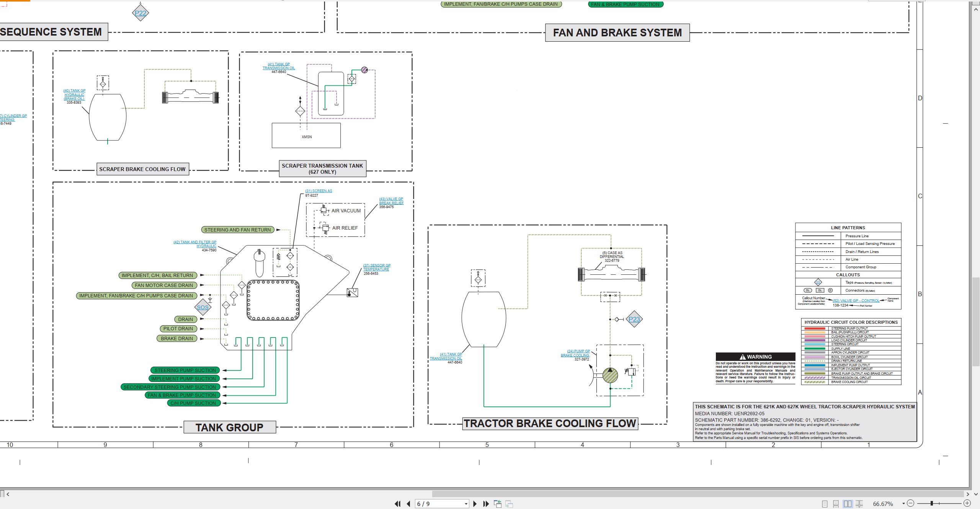Follow the P22 tap link
980x509 pixels.
(140, 13)
